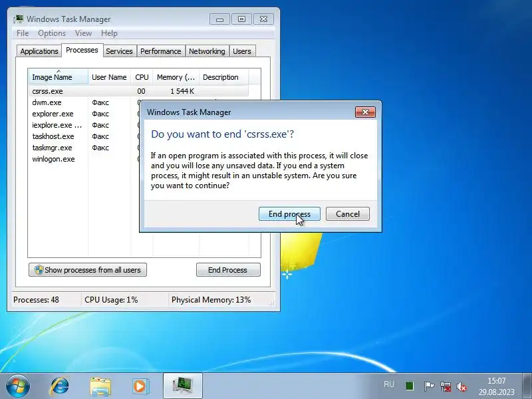
Task: Cancel the end process dialog
Action: (x=347, y=214)
